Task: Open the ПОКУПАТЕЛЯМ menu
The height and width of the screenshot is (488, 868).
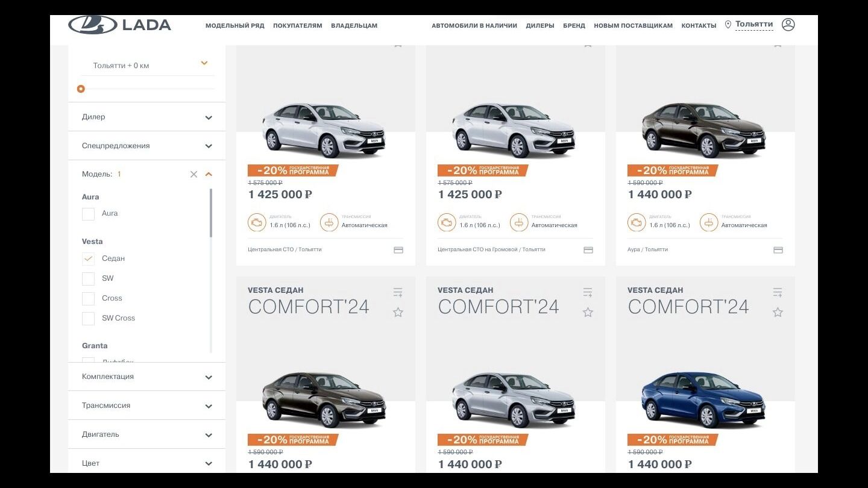Action: [298, 26]
